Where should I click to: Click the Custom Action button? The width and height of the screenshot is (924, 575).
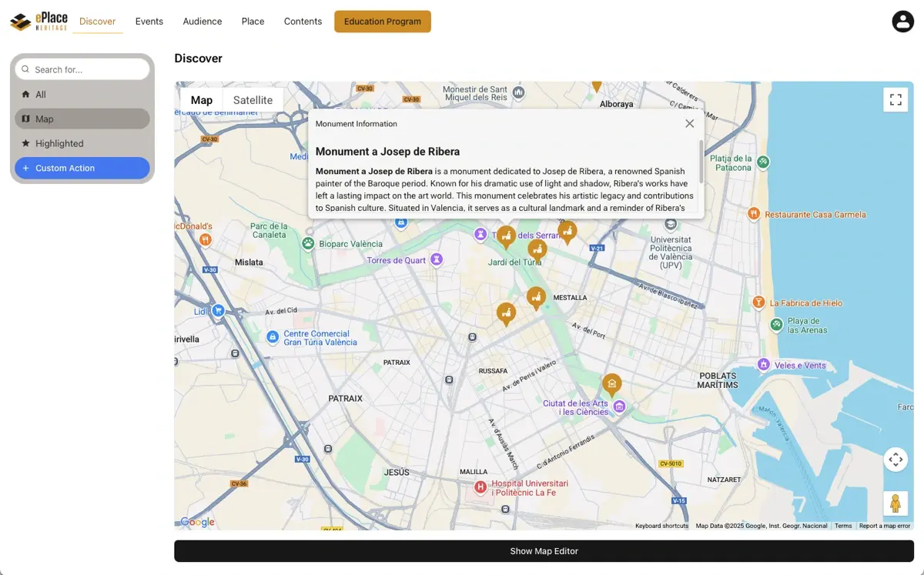tap(82, 168)
